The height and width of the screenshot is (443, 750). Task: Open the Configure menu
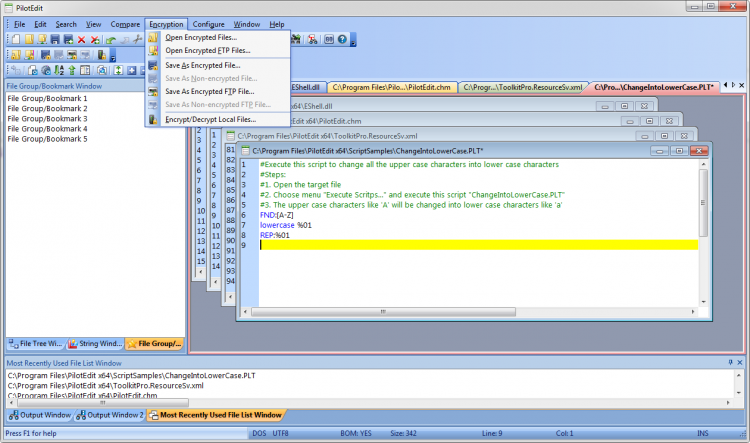[x=209, y=24]
